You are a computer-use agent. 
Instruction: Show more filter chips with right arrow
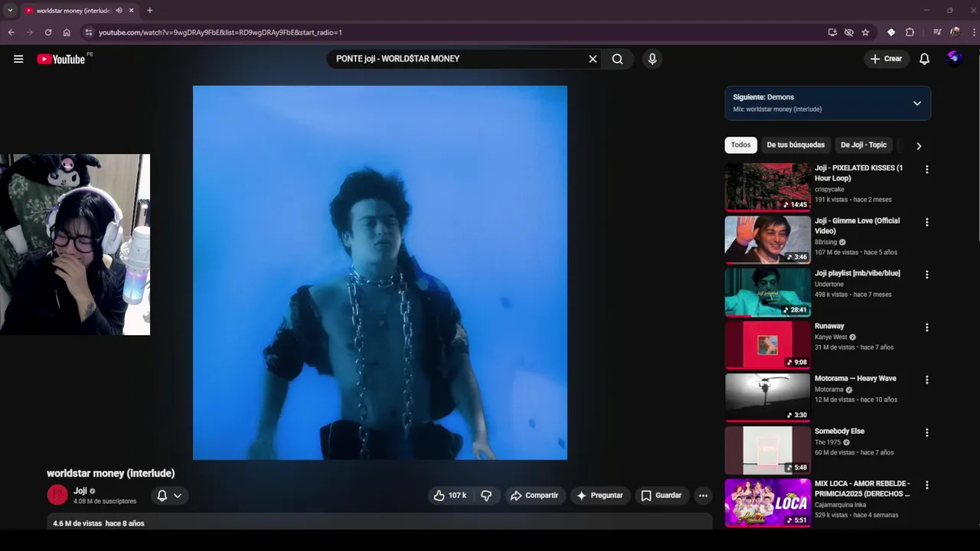[919, 145]
